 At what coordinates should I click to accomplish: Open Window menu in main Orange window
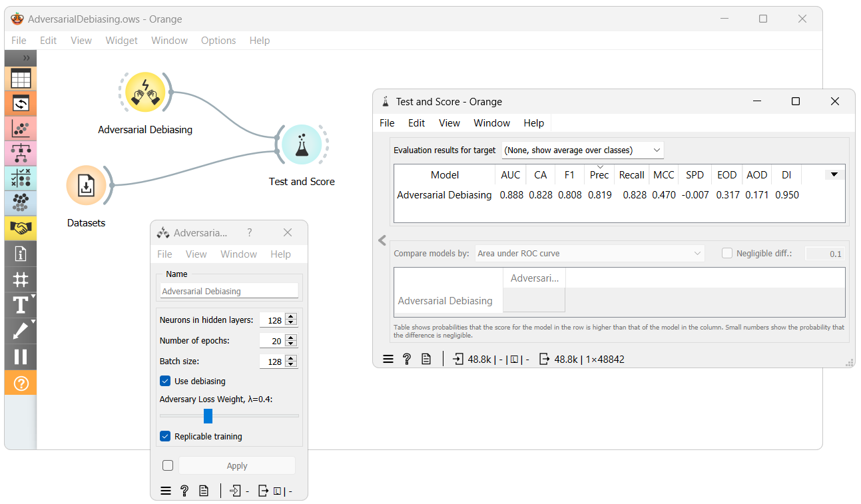point(169,40)
